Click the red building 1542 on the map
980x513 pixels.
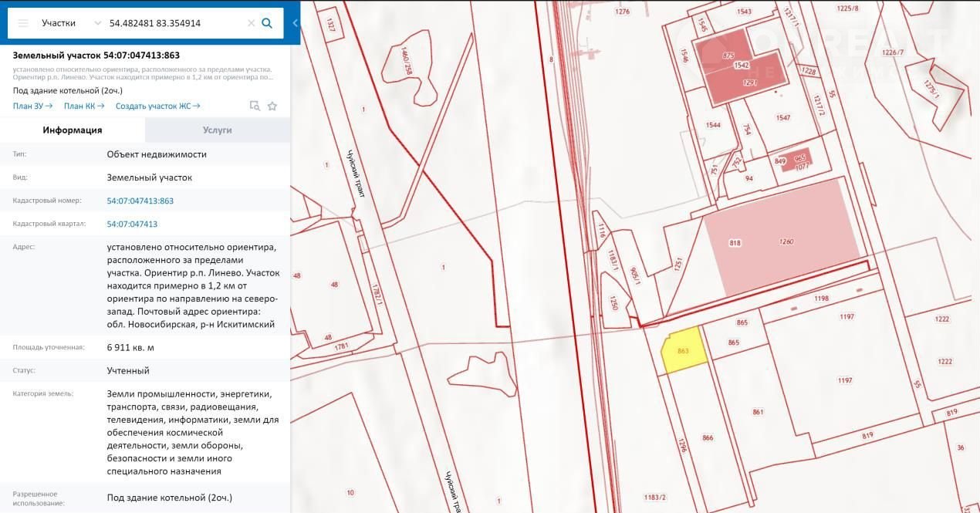pyautogui.click(x=741, y=66)
